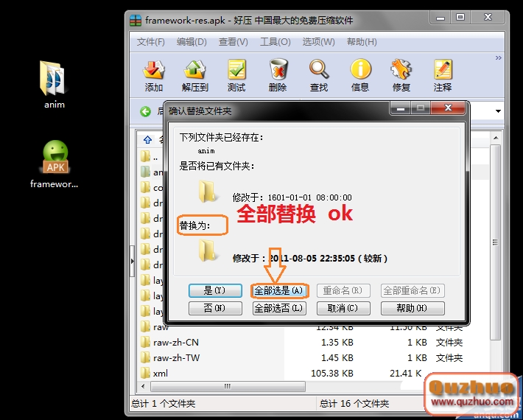Viewport: 523px width, 420px height.
Task: Click the 帮助(H) dialog button
Action: pyautogui.click(x=413, y=308)
